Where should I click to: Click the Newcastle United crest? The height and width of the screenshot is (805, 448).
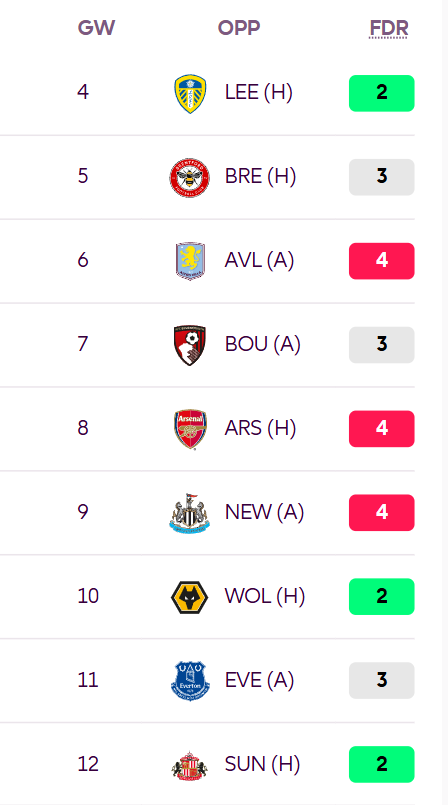(190, 512)
